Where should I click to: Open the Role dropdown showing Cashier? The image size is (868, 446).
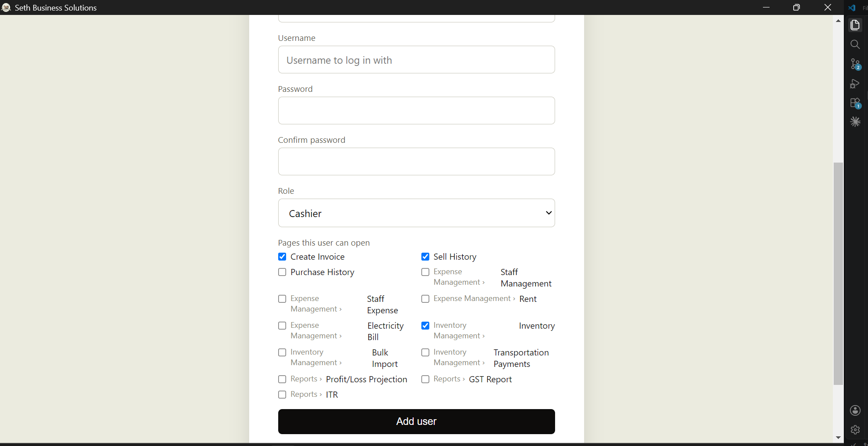coord(416,213)
